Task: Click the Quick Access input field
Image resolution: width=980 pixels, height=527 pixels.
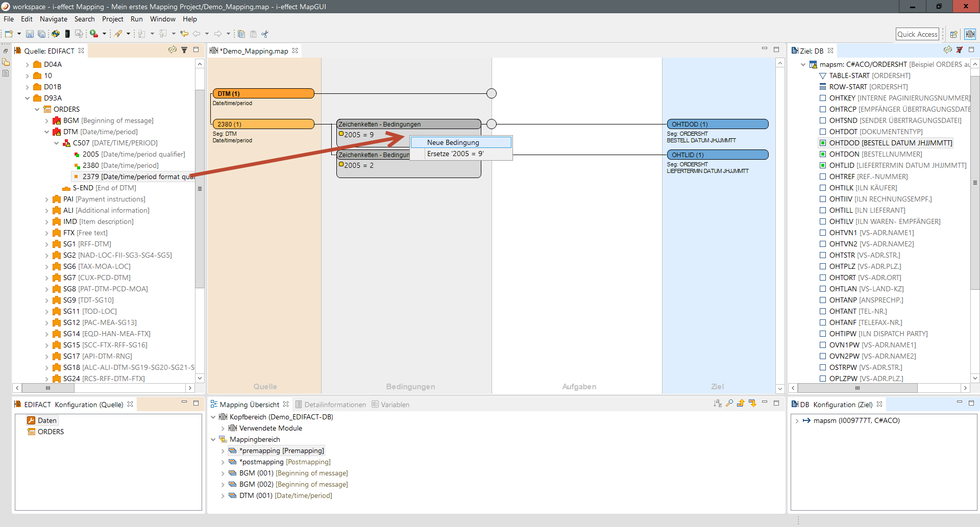Action: pos(917,34)
